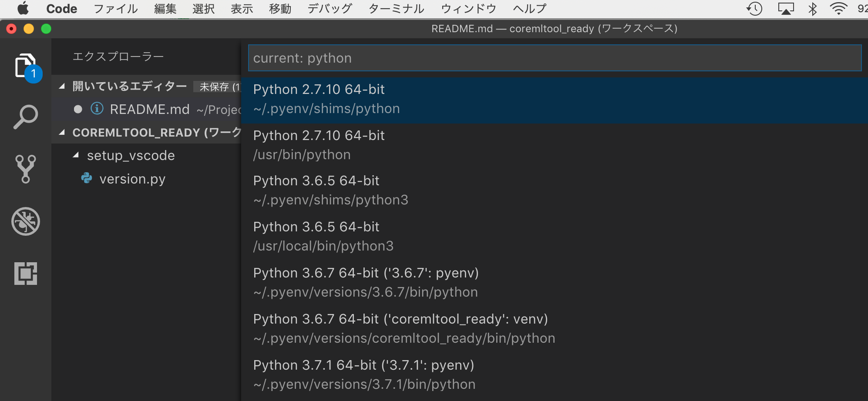This screenshot has height=401, width=868.
Task: Click the info icon next to README.md
Action: click(97, 108)
